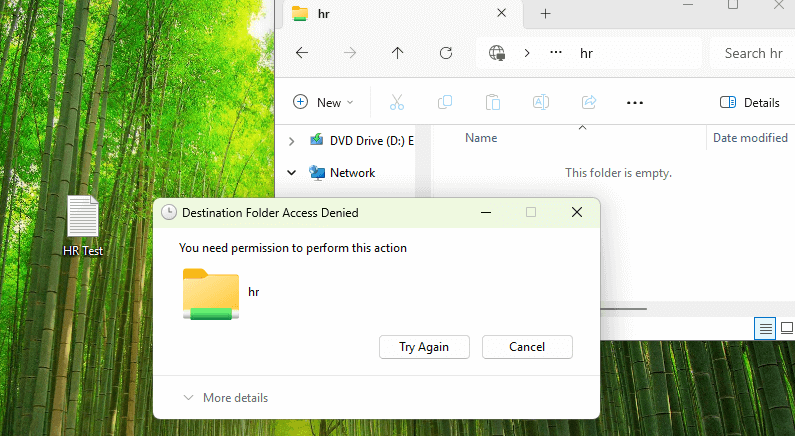Screen dimensions: 795x436
Task: Go forward using the right arrow
Action: (350, 53)
